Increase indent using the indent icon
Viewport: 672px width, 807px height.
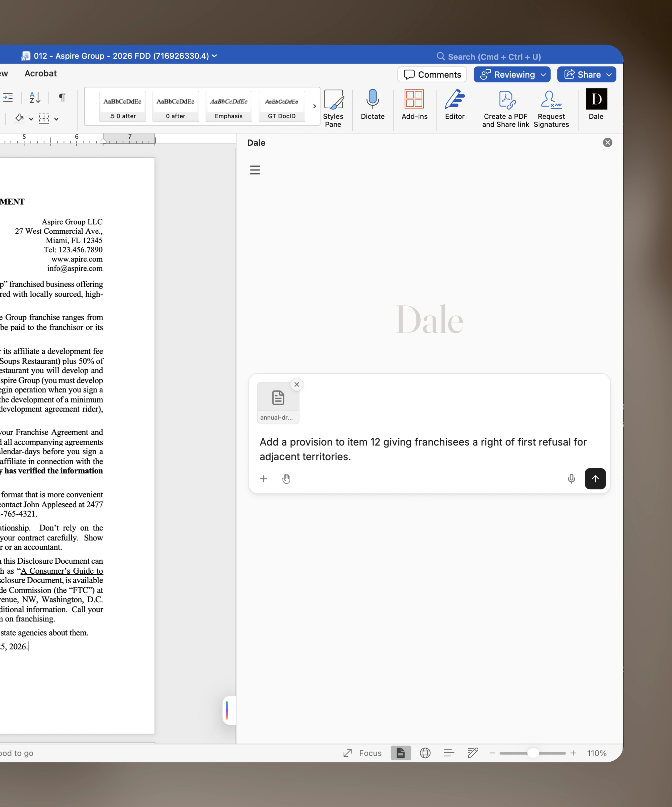coord(8,98)
